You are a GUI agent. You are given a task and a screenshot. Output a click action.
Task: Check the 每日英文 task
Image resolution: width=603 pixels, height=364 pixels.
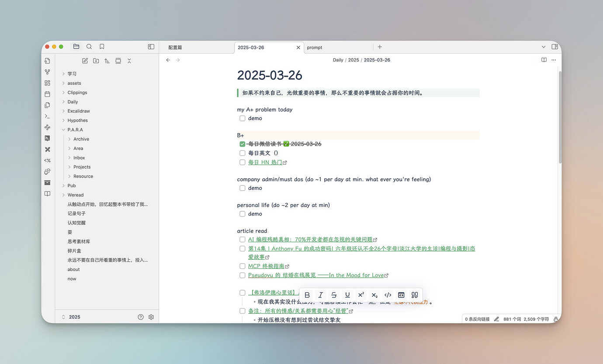click(x=243, y=153)
